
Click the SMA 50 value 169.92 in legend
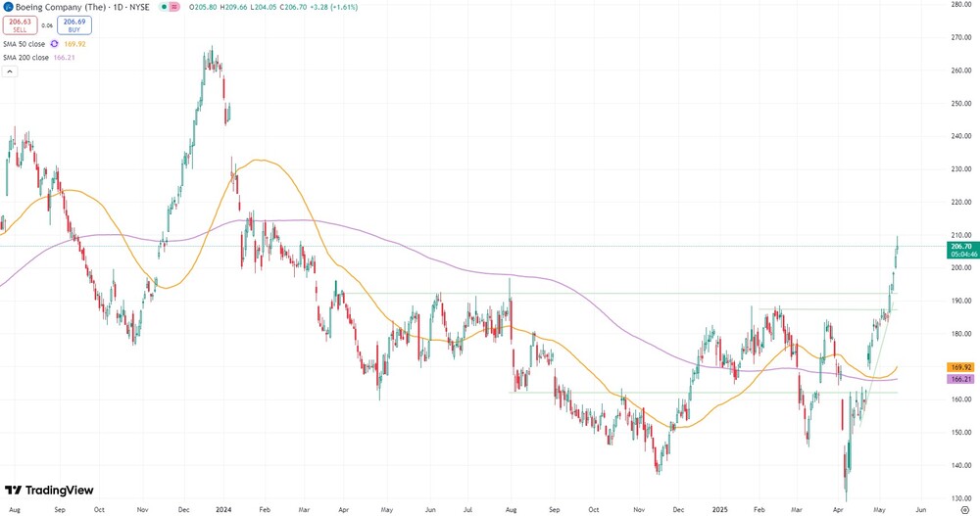pyautogui.click(x=75, y=44)
